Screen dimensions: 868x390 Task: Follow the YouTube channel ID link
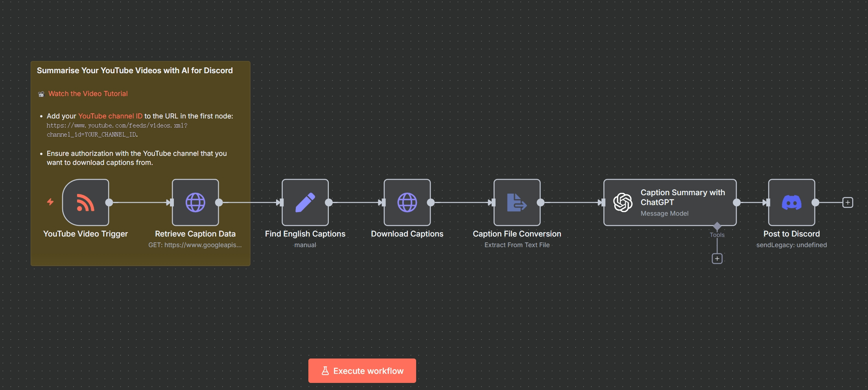110,116
